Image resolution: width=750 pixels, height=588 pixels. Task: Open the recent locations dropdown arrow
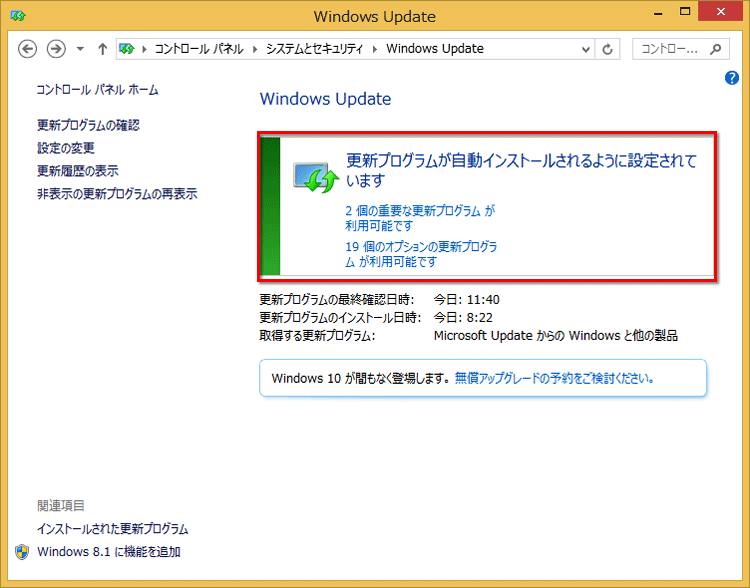coord(80,49)
